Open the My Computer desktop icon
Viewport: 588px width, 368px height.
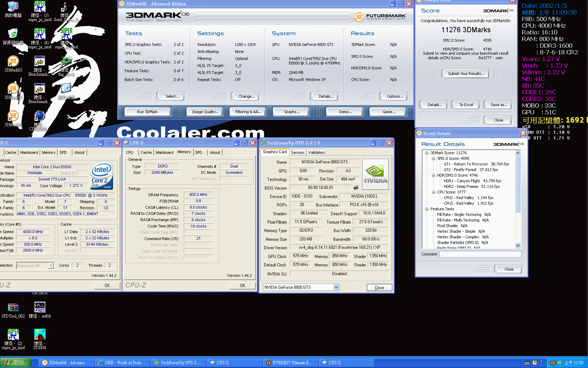click(13, 7)
